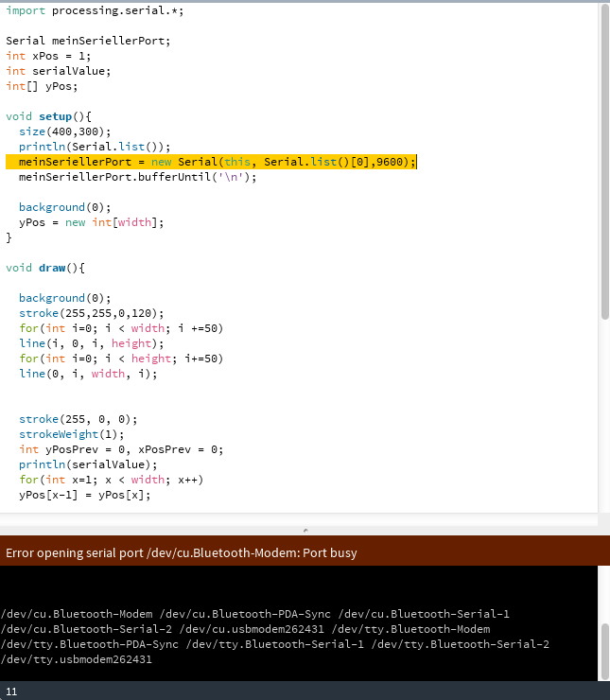Viewport: 610px width, 700px height.
Task: Click the 'int serialValue;' line
Action: [58, 71]
